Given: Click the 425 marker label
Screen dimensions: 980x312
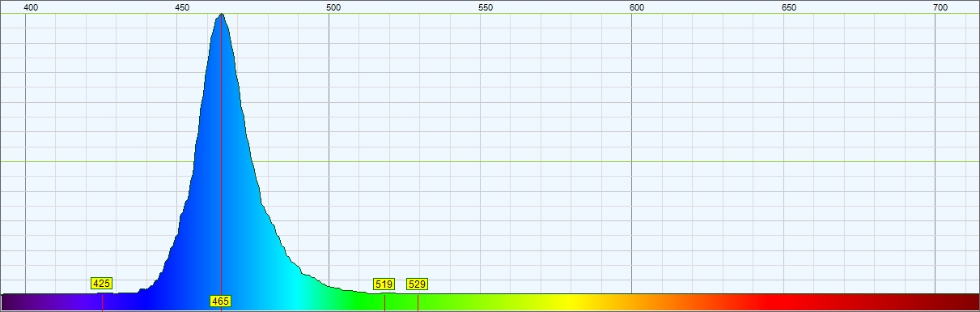Looking at the screenshot, I should pos(102,284).
